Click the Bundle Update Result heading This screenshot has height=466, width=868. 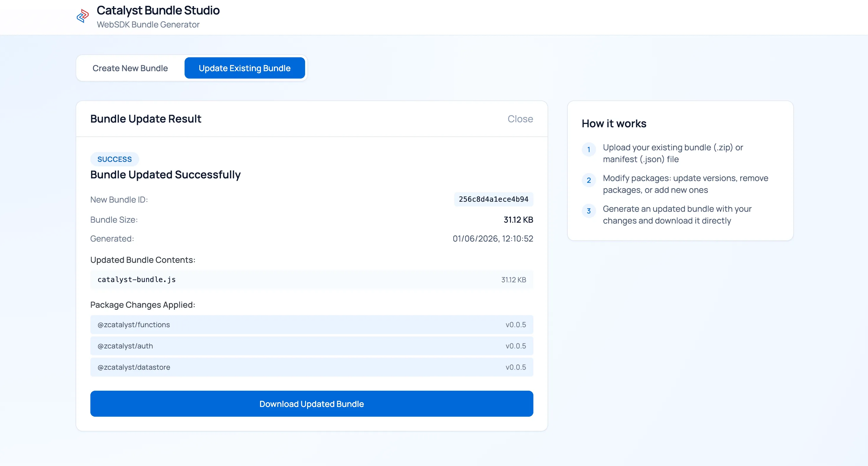[146, 119]
